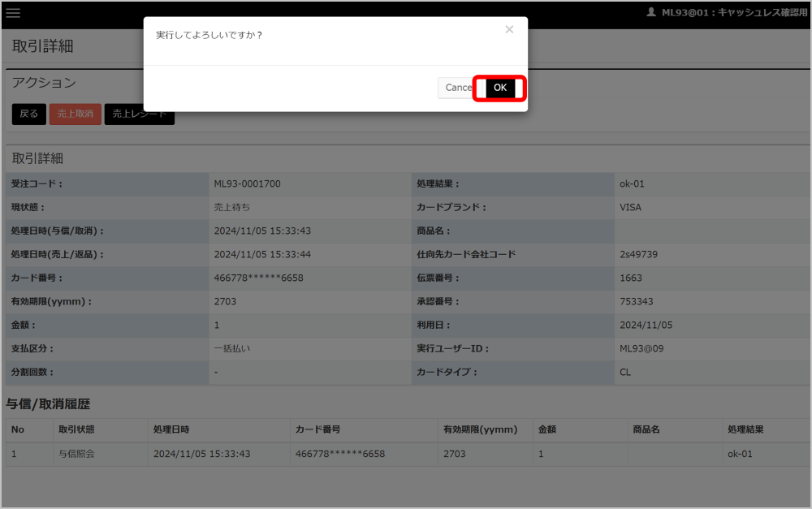Confirm execution with the OK button
812x509 pixels.
click(499, 88)
